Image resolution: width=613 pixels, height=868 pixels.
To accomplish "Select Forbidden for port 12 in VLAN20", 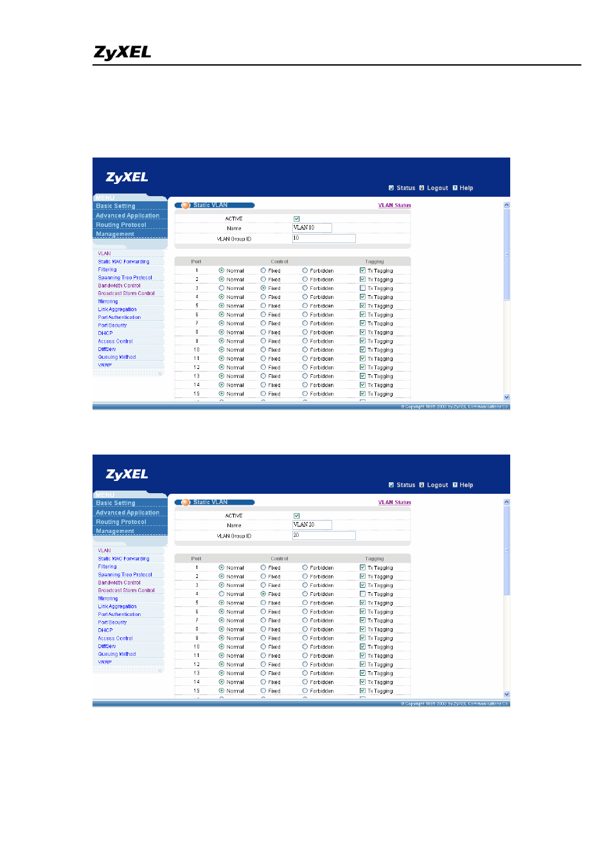I will pyautogui.click(x=305, y=664).
